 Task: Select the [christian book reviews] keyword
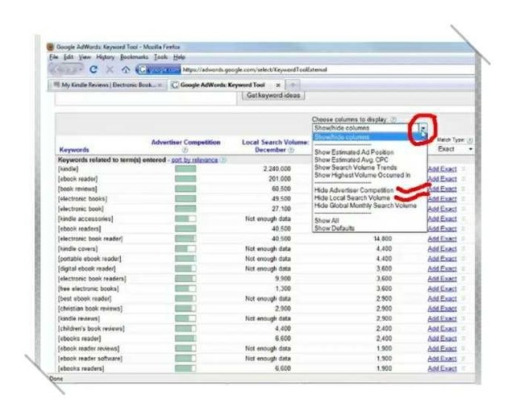(x=90, y=309)
